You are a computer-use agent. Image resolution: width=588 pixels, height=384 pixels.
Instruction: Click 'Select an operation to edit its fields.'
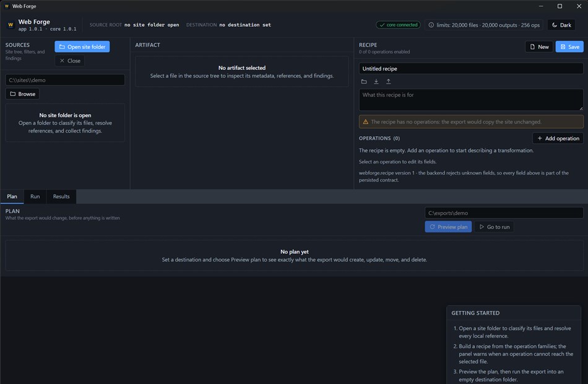click(397, 162)
